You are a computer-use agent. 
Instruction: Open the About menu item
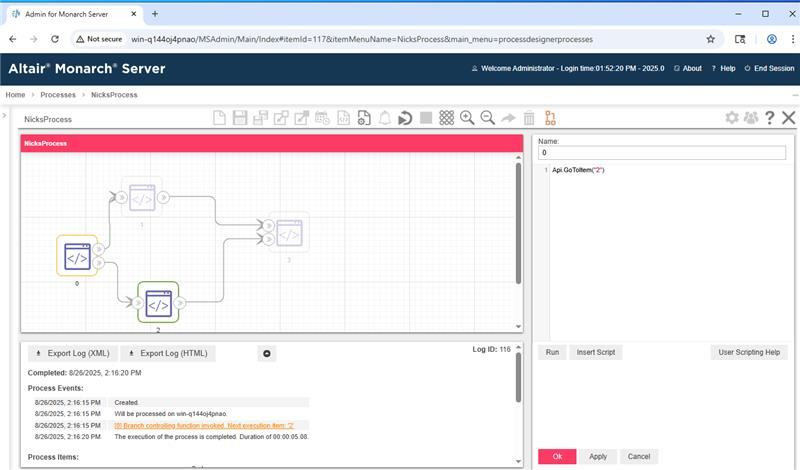click(x=688, y=68)
